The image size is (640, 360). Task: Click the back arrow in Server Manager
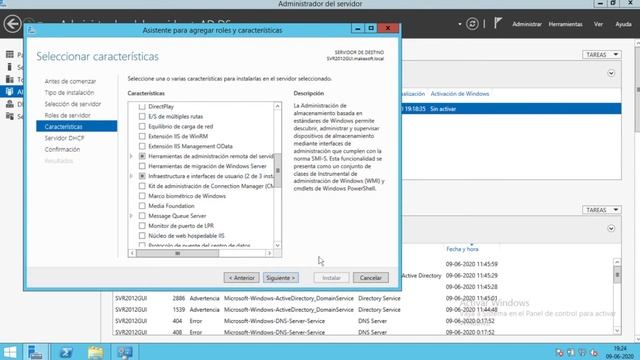[x=12, y=24]
